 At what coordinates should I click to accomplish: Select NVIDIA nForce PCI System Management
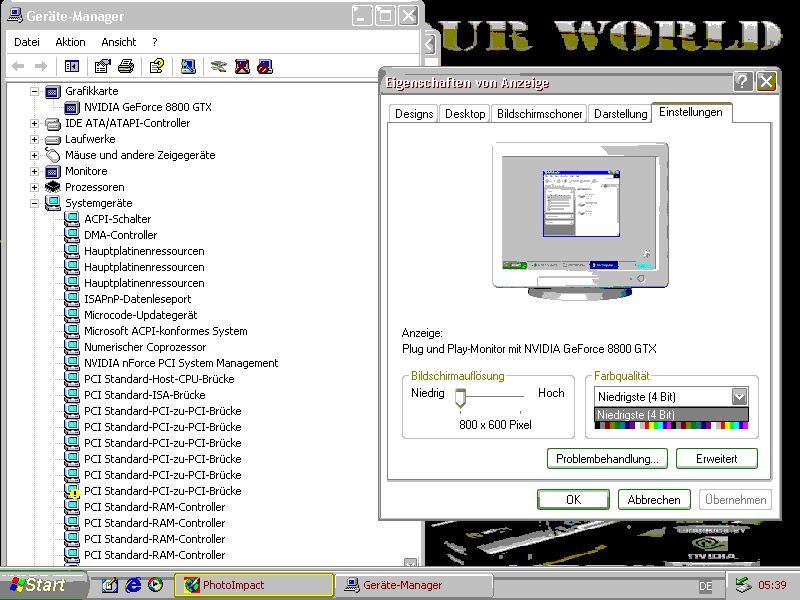pos(181,363)
